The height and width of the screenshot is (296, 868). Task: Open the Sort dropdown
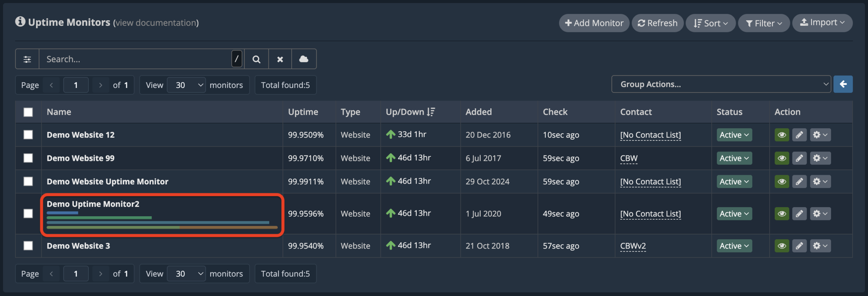711,23
